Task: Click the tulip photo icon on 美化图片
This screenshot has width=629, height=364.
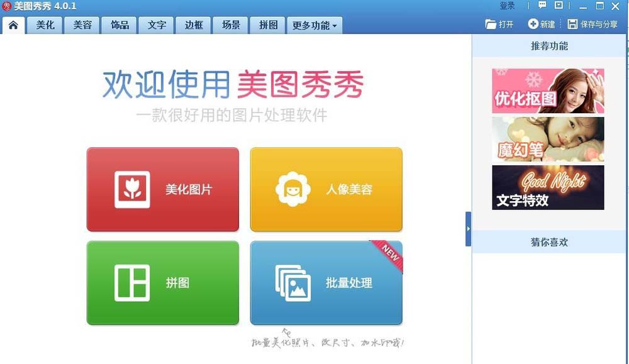Action: point(132,190)
